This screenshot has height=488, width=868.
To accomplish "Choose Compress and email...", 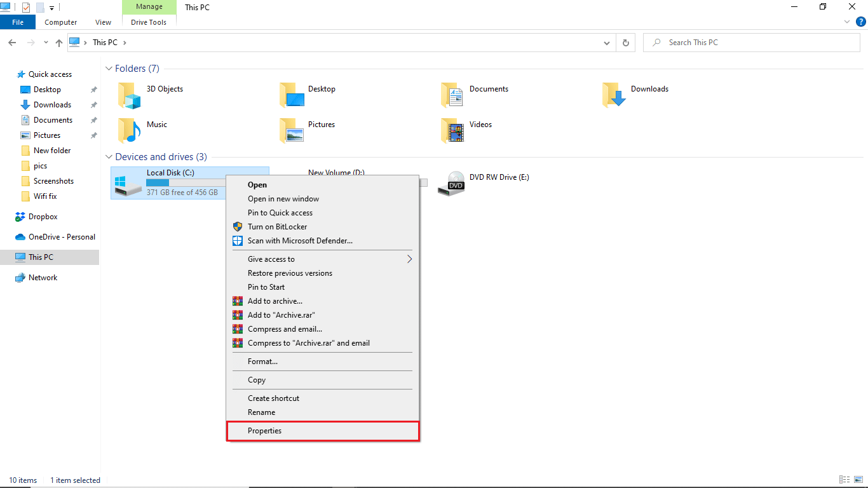I will pyautogui.click(x=323, y=329).
